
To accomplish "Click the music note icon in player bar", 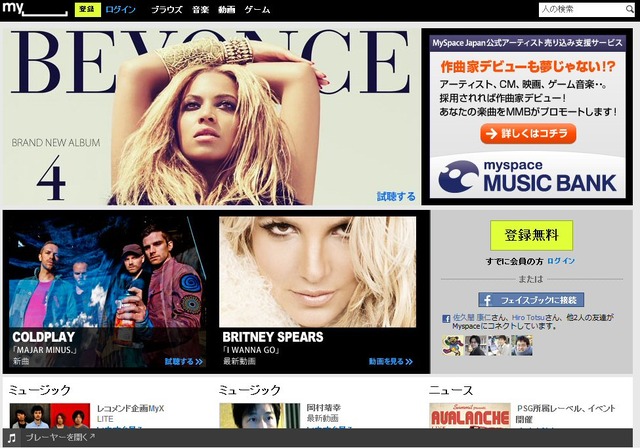I will [11, 438].
